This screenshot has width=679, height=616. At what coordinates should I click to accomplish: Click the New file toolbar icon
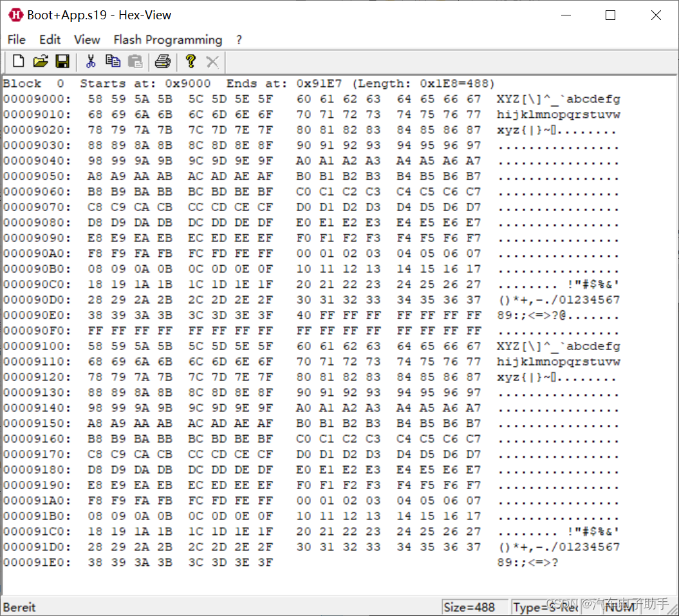(x=18, y=62)
